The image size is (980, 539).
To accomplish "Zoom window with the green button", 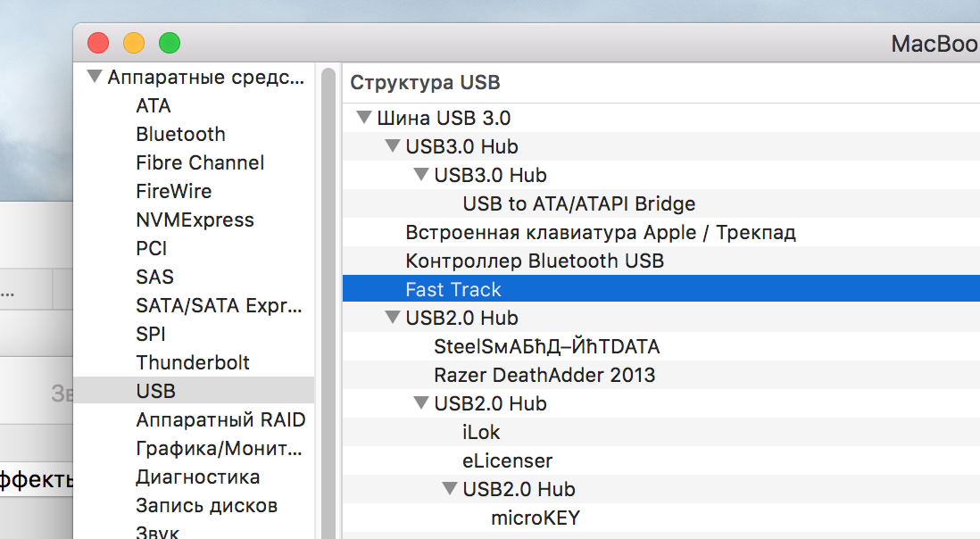I will pyautogui.click(x=170, y=43).
